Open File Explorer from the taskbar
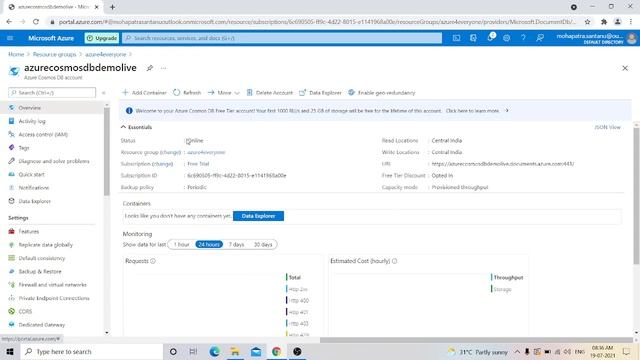The height and width of the screenshot is (360, 640). pos(235,351)
